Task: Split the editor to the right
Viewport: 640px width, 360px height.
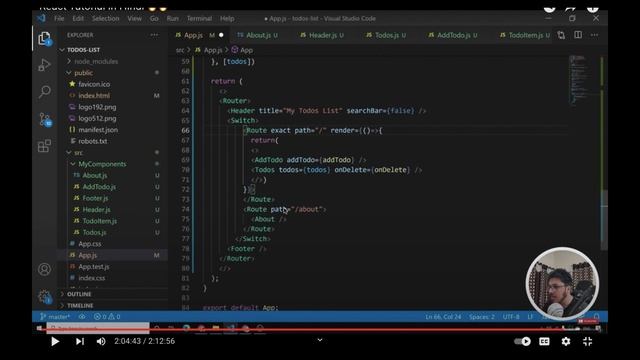Action: (578, 35)
